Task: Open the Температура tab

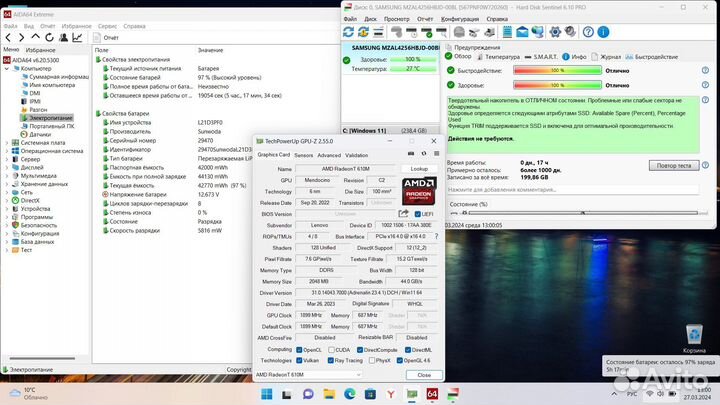Action: point(498,57)
